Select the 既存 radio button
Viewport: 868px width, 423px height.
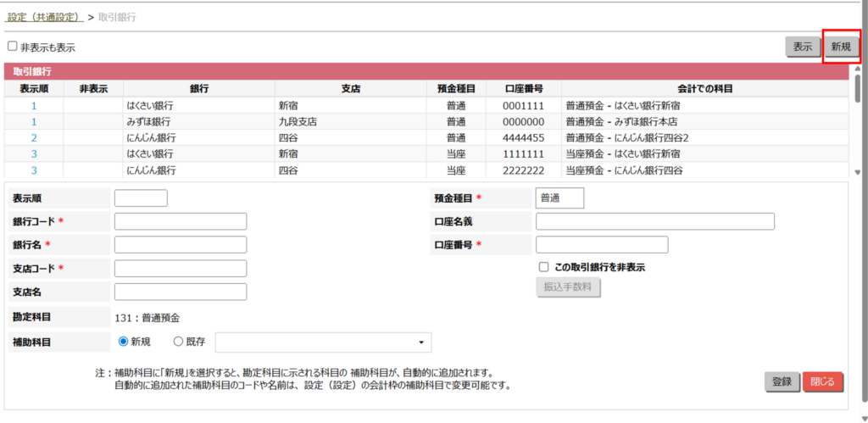[x=178, y=342]
